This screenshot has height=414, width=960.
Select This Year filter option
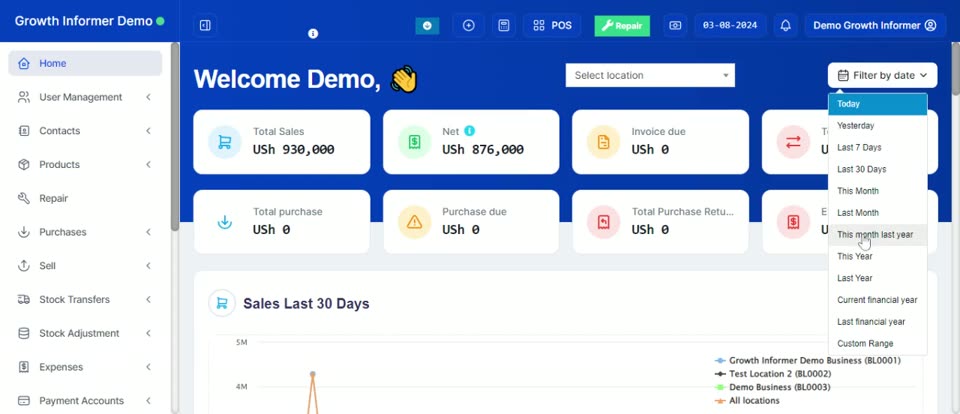877,256
